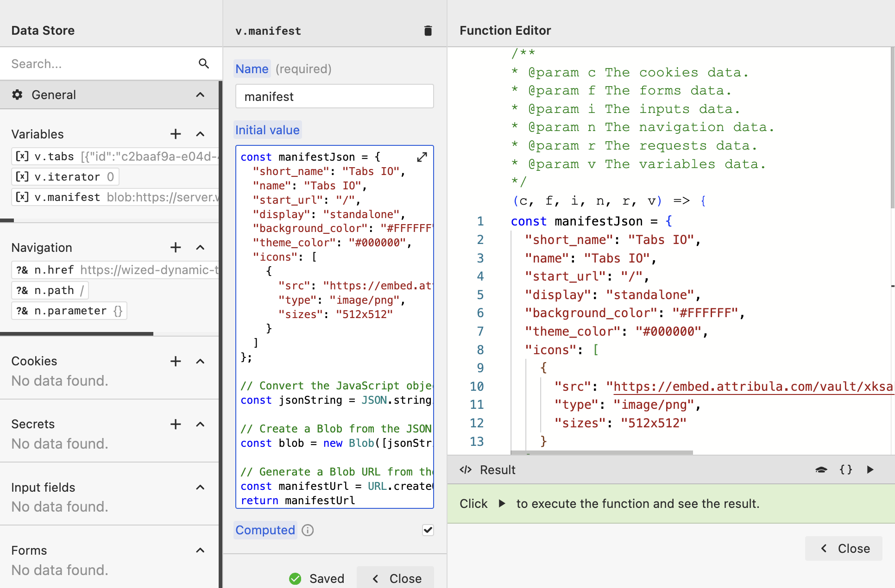The width and height of the screenshot is (895, 588).
Task: Collapse the Variables section
Action: click(200, 134)
